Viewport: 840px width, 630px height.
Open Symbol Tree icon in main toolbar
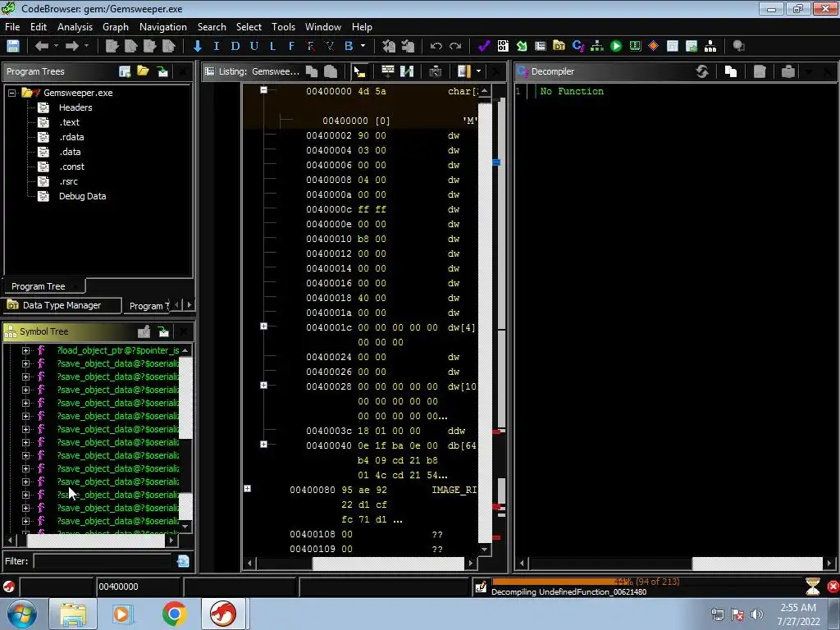coord(710,46)
